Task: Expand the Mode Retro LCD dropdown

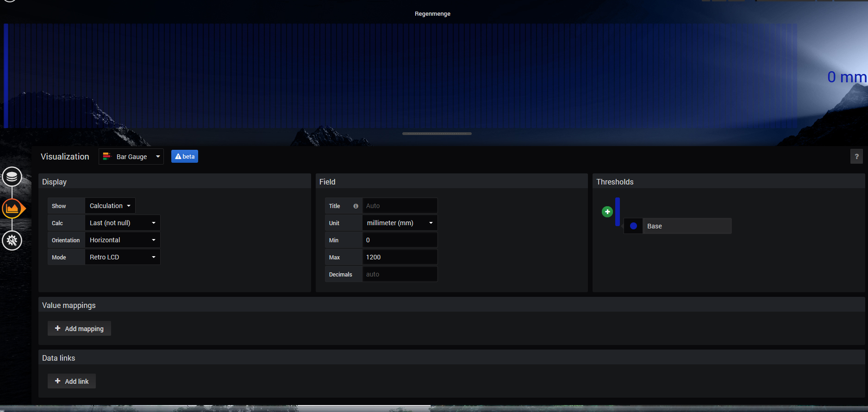Action: (123, 257)
